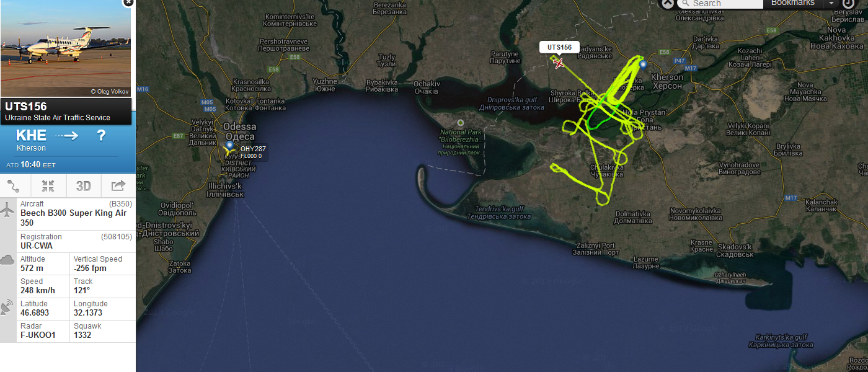Open the playback clock icon
This screenshot has height=372, width=868.
[848, 2]
